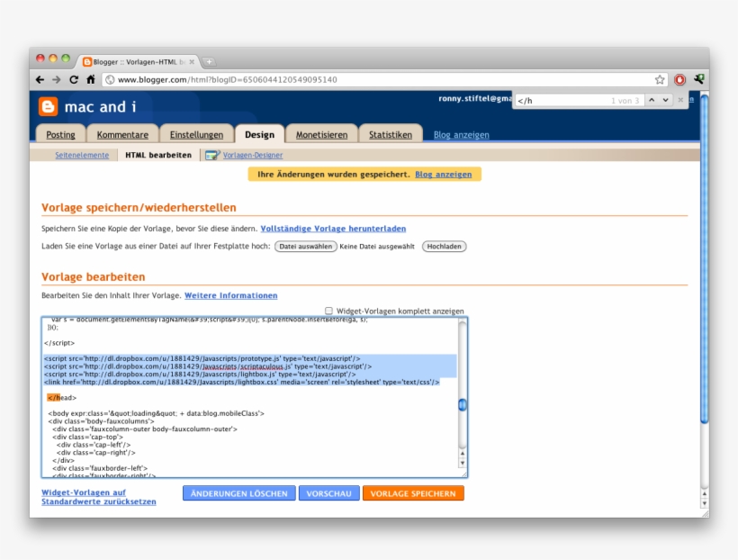The height and width of the screenshot is (560, 738).
Task: Enable Widget-Vorlagen komplett anzeigen
Action: click(x=330, y=309)
